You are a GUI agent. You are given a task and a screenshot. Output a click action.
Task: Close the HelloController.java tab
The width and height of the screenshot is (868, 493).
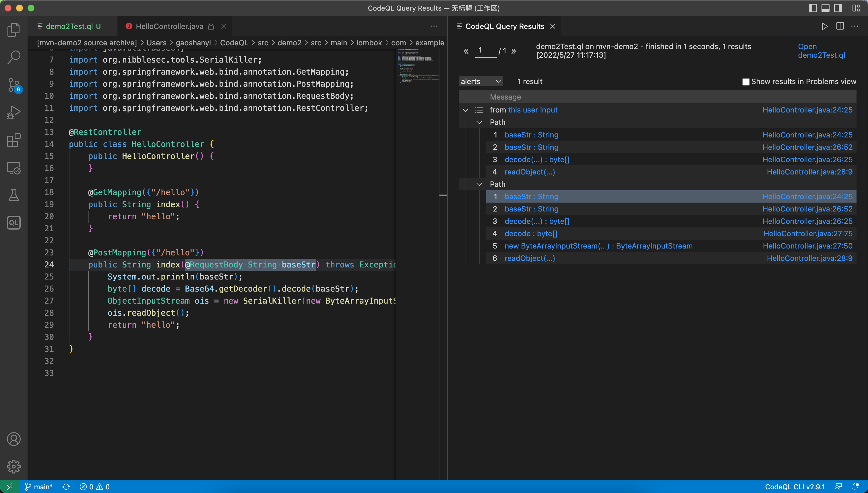[x=224, y=26]
